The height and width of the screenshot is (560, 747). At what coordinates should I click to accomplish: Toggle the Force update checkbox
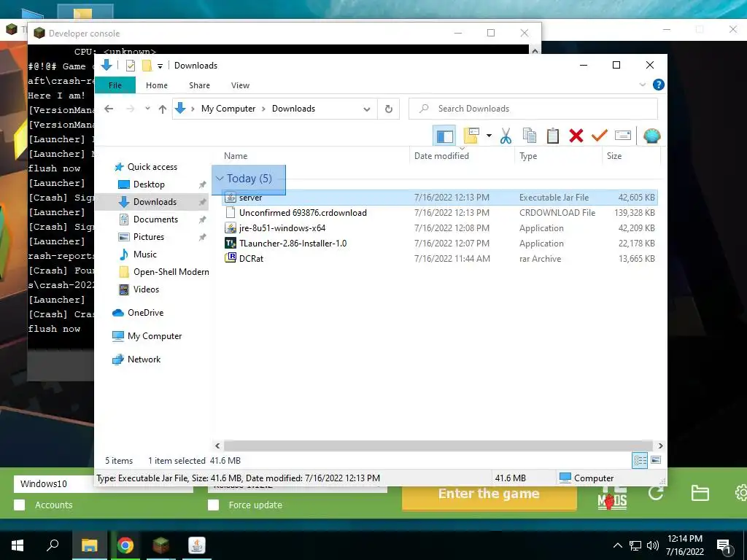214,505
